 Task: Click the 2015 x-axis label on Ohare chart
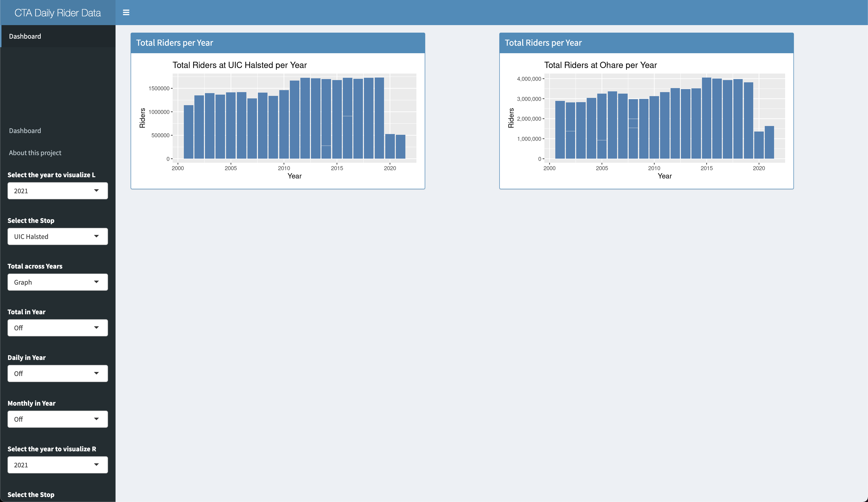(x=707, y=168)
